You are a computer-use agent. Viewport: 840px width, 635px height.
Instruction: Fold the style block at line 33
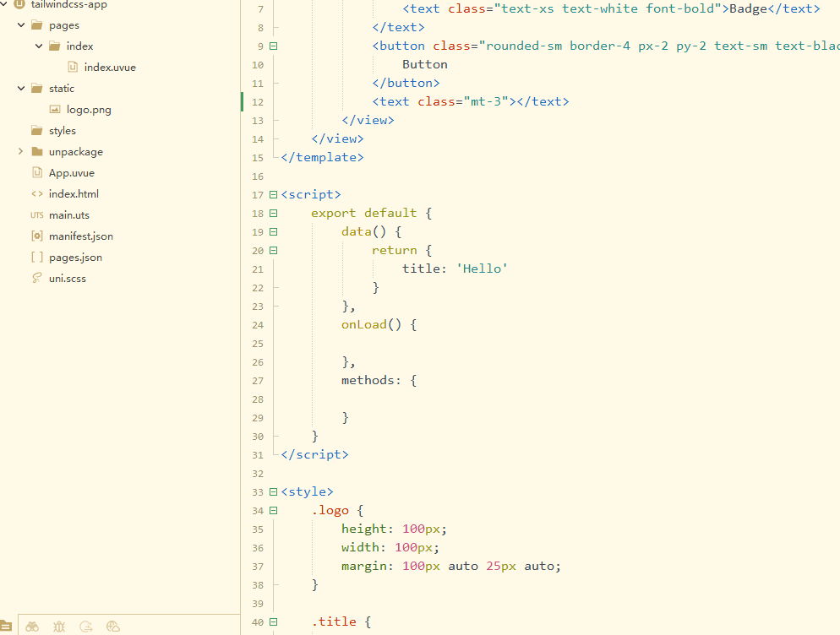coord(273,492)
